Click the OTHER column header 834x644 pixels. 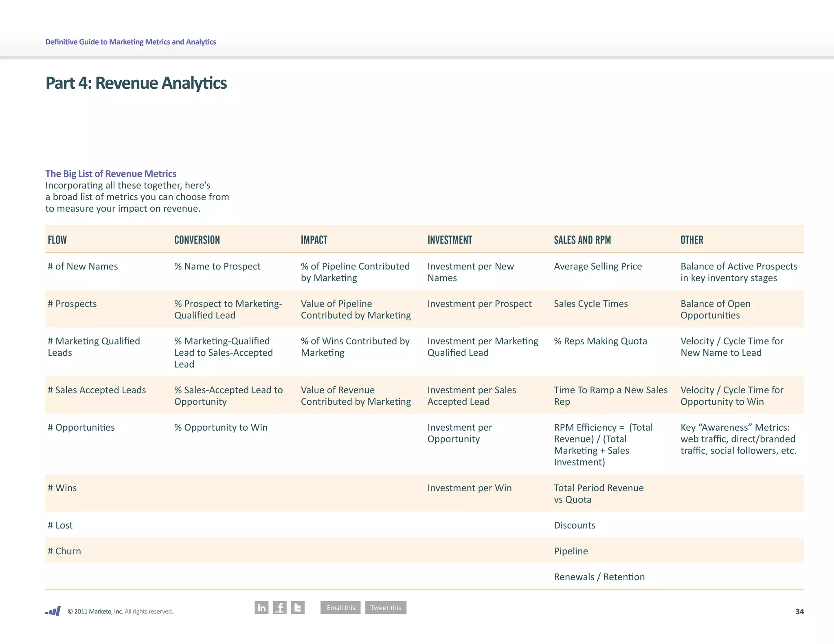point(692,240)
